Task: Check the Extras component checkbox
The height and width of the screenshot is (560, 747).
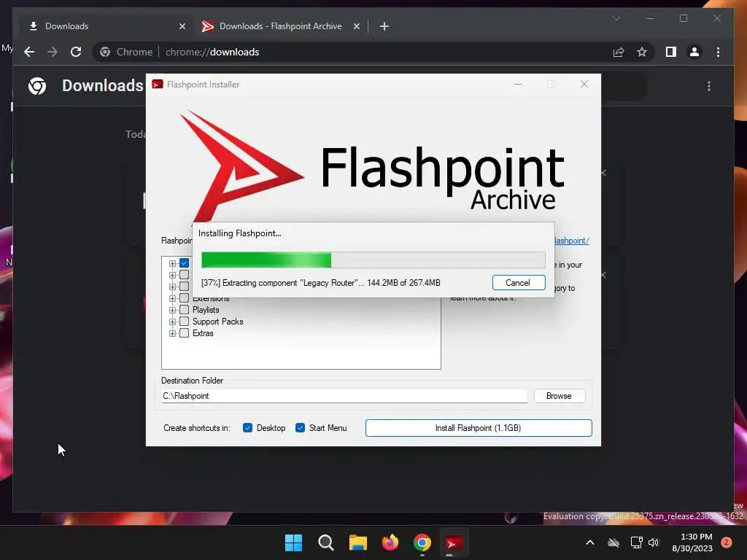Action: point(185,333)
